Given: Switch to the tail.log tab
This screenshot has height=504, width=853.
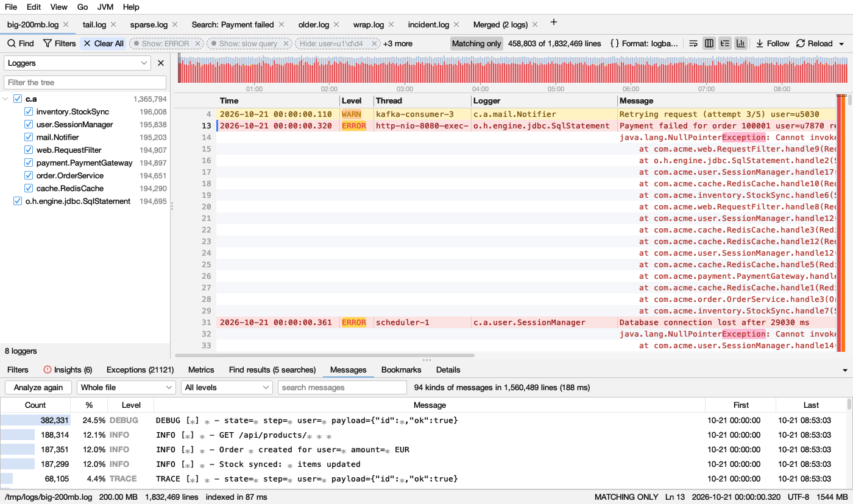Looking at the screenshot, I should point(94,24).
